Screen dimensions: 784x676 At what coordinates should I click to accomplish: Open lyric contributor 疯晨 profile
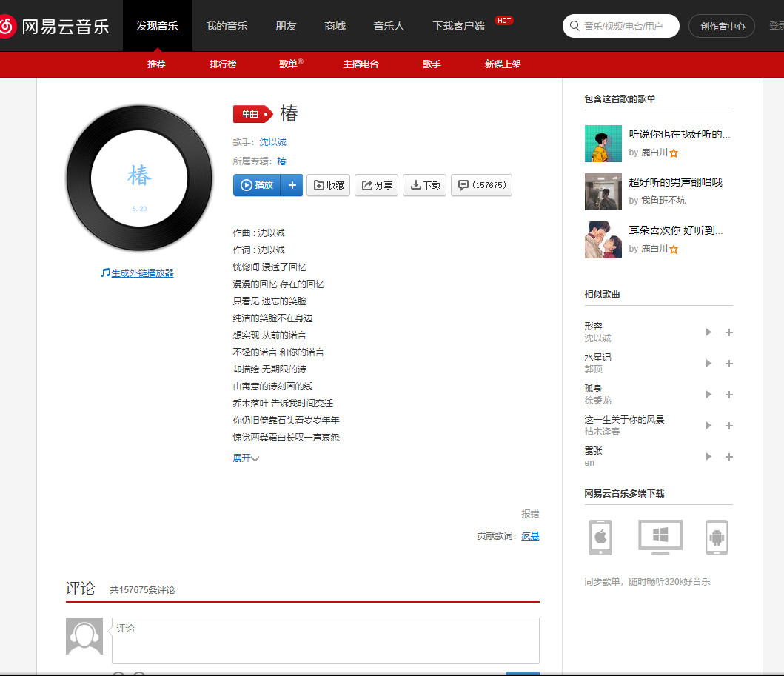[531, 536]
